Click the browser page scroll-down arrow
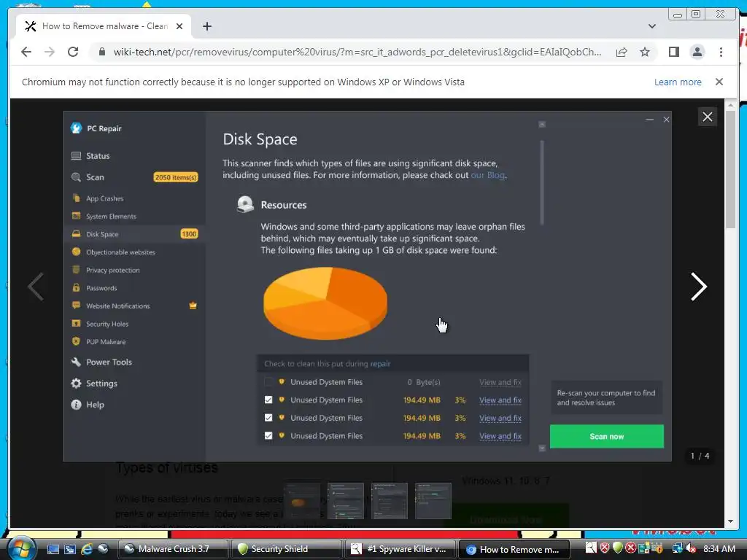Image resolution: width=747 pixels, height=560 pixels. [730, 521]
